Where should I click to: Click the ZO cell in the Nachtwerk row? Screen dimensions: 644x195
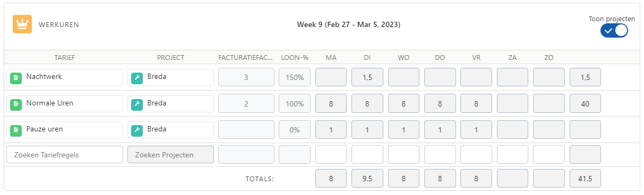pos(549,77)
